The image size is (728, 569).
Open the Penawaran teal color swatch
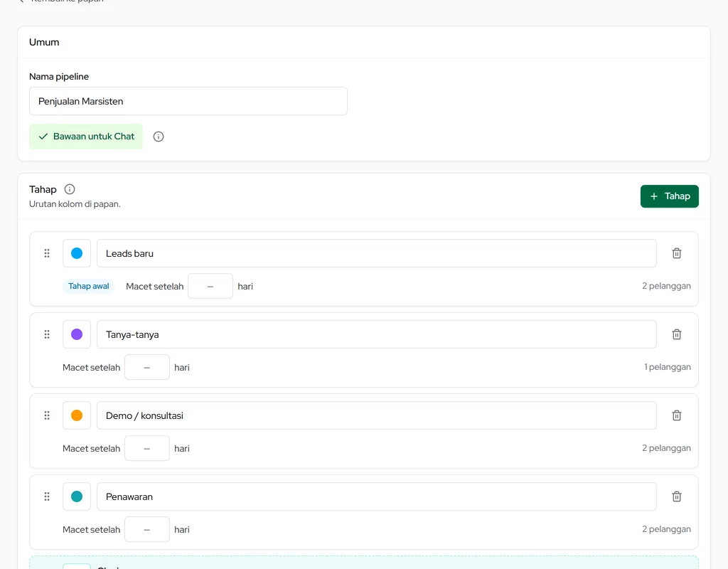[77, 496]
